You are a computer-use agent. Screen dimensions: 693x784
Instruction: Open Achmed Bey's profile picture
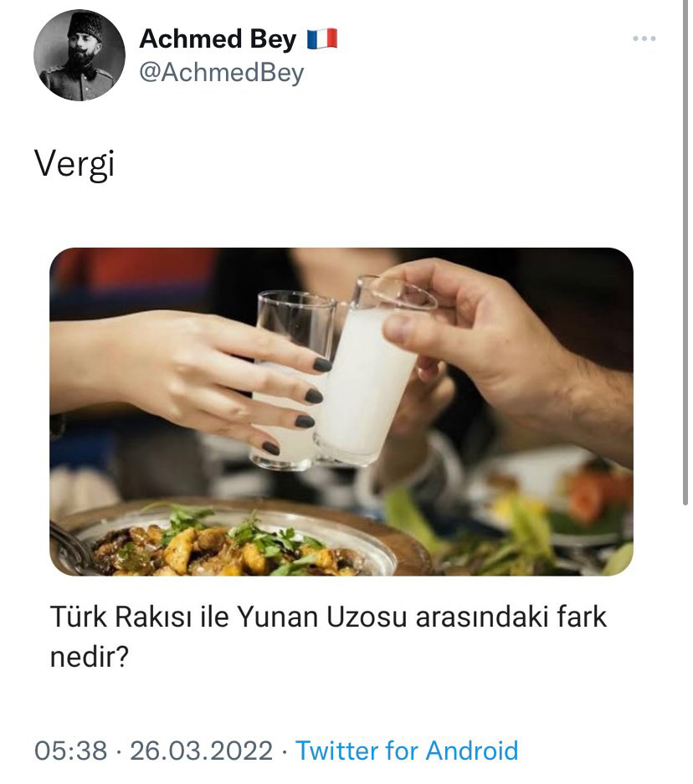point(79,55)
